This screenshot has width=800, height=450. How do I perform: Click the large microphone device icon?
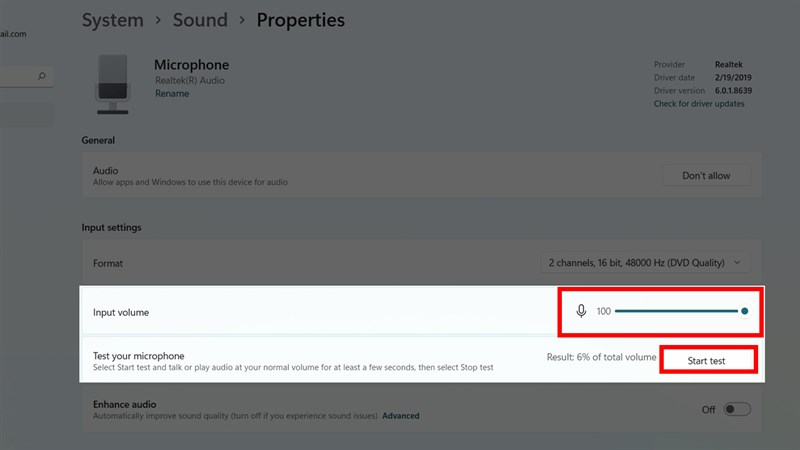[113, 84]
